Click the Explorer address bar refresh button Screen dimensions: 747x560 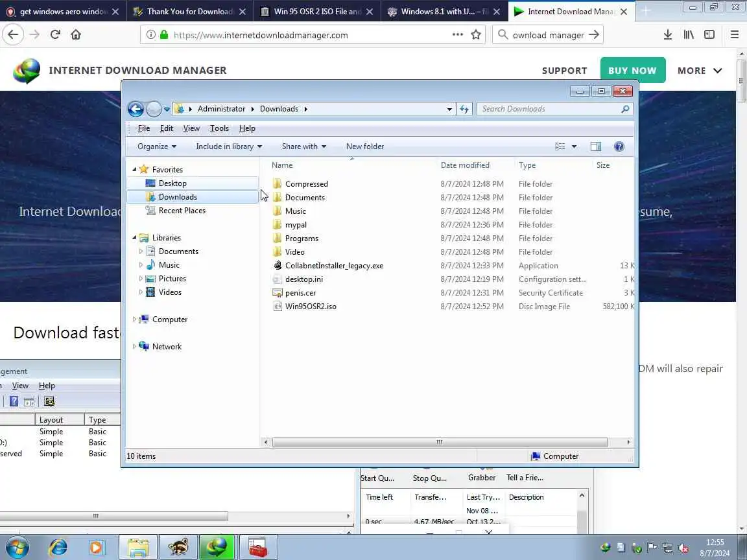click(x=464, y=109)
